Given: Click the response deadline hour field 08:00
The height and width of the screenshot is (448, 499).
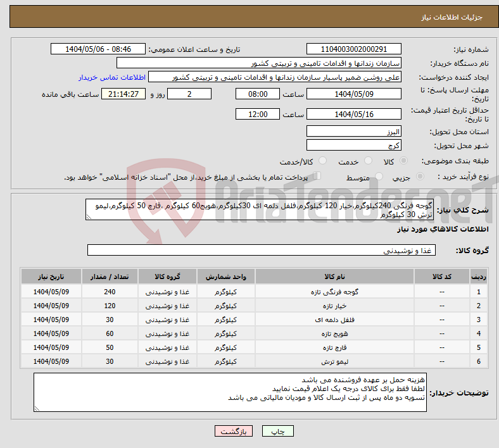Looking at the screenshot, I should (256, 94).
